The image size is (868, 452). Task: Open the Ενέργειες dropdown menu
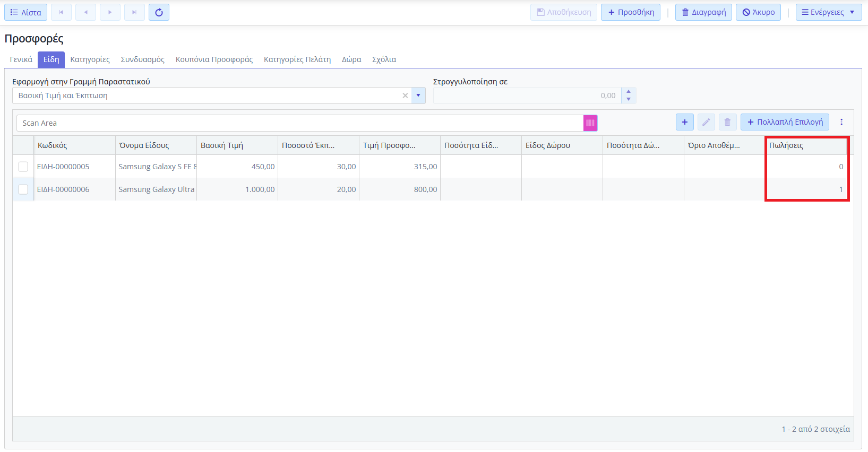[828, 12]
